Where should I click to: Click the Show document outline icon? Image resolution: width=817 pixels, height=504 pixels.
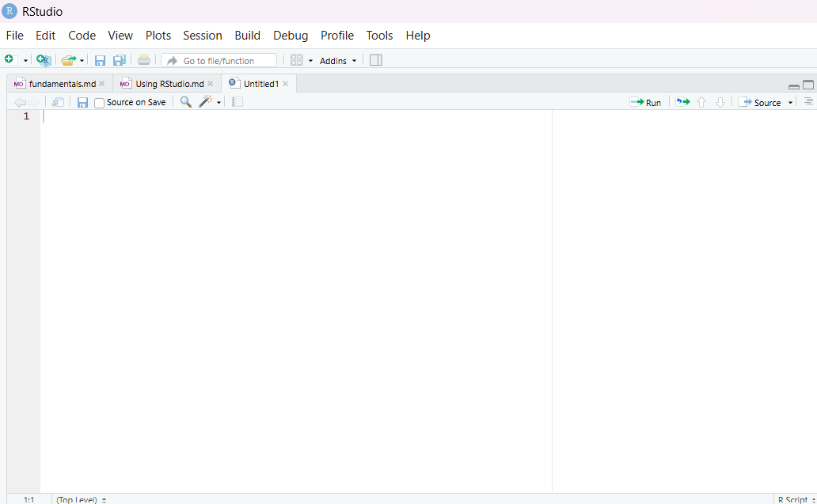808,101
